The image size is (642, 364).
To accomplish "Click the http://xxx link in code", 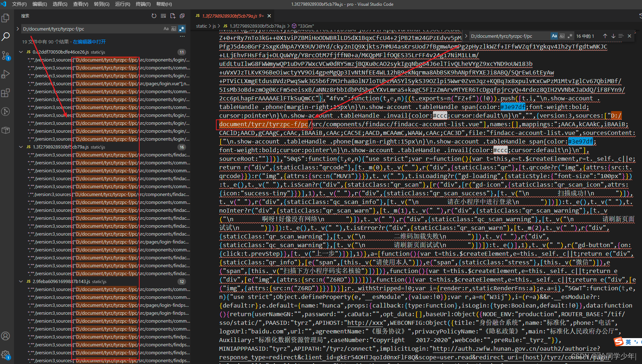I will click(x=365, y=323).
